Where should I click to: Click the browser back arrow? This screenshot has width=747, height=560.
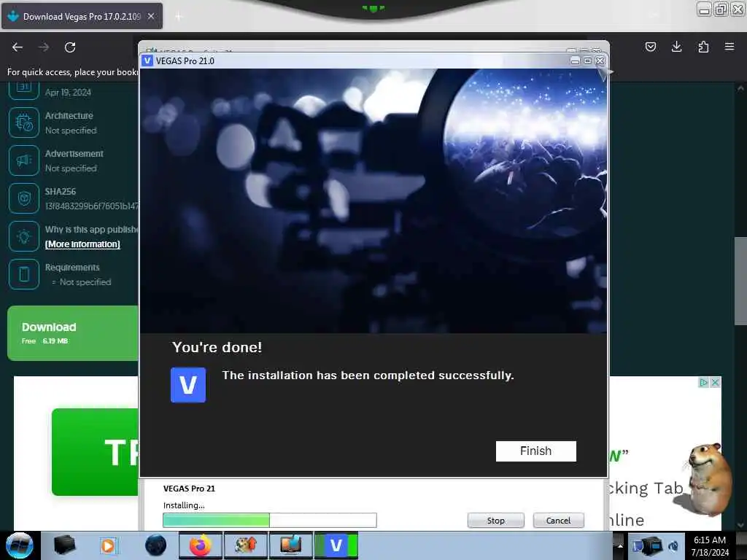[18, 47]
